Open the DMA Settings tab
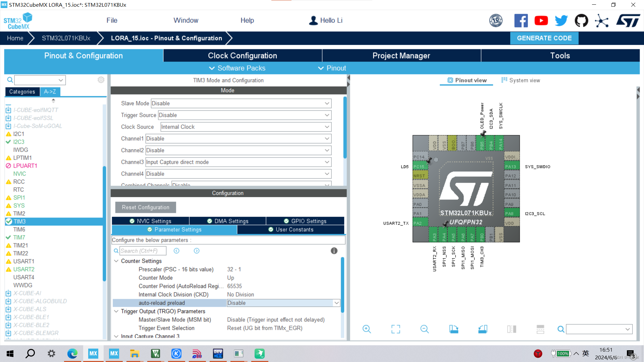 (x=228, y=221)
